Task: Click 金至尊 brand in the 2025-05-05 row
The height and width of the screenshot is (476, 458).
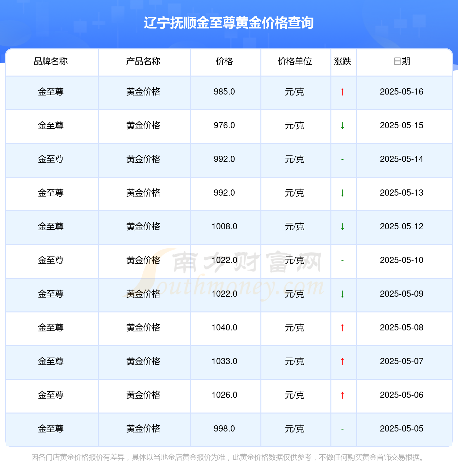Action: coord(51,429)
